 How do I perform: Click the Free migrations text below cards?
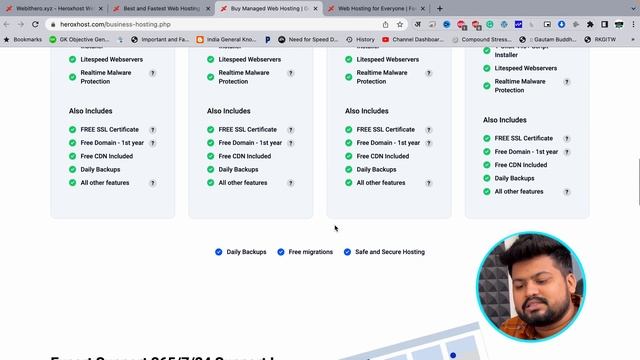click(x=311, y=252)
